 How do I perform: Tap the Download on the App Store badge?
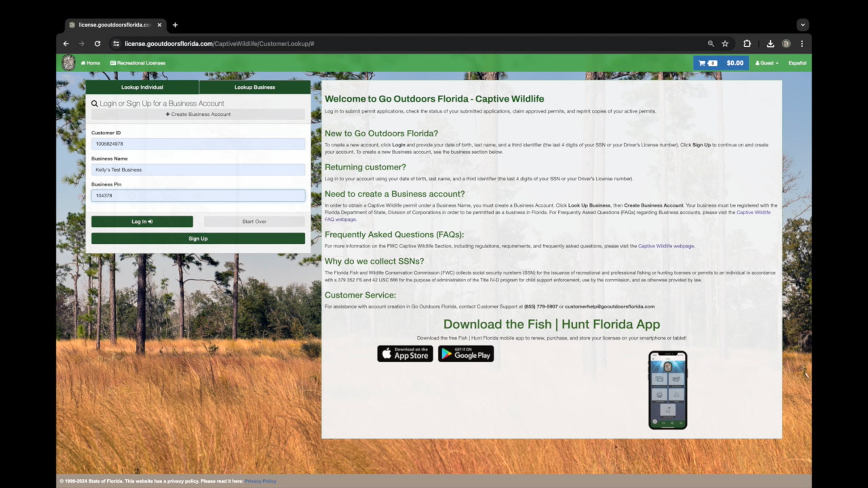(x=405, y=354)
